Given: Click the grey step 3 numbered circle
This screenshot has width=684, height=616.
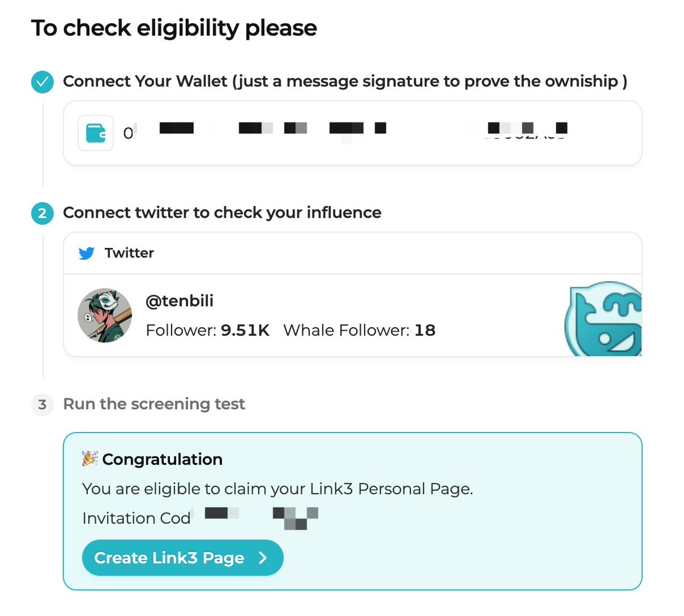Looking at the screenshot, I should pos(42,405).
